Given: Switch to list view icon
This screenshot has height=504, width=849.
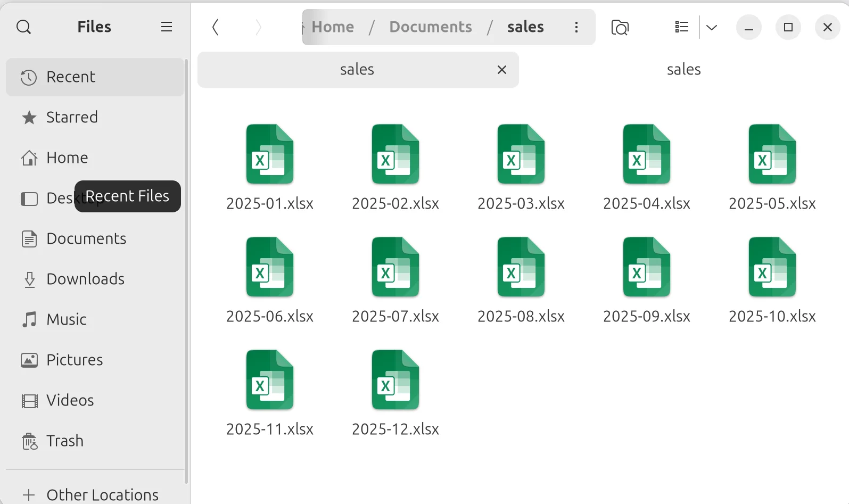Looking at the screenshot, I should pos(681,27).
